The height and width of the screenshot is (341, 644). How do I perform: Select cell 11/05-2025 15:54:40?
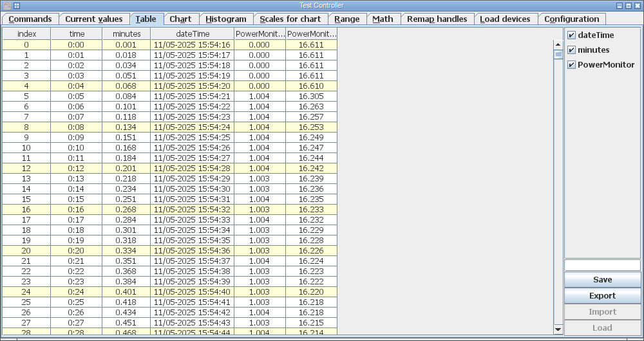(192, 291)
